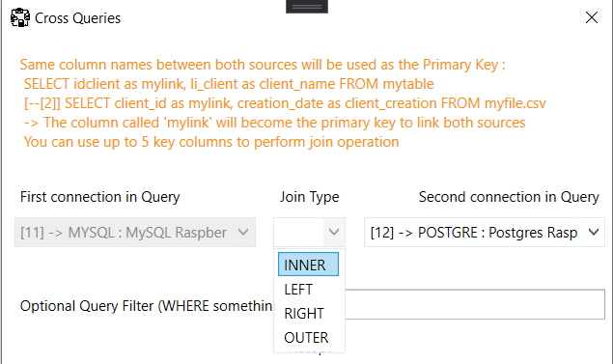Click the First connection in Query label
This screenshot has height=364, width=613.
99,197
